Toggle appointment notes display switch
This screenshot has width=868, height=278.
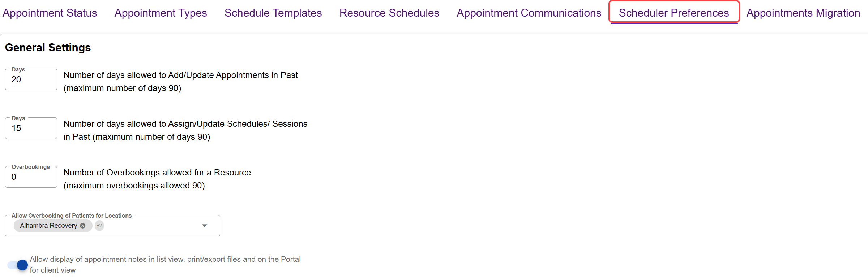(x=18, y=265)
